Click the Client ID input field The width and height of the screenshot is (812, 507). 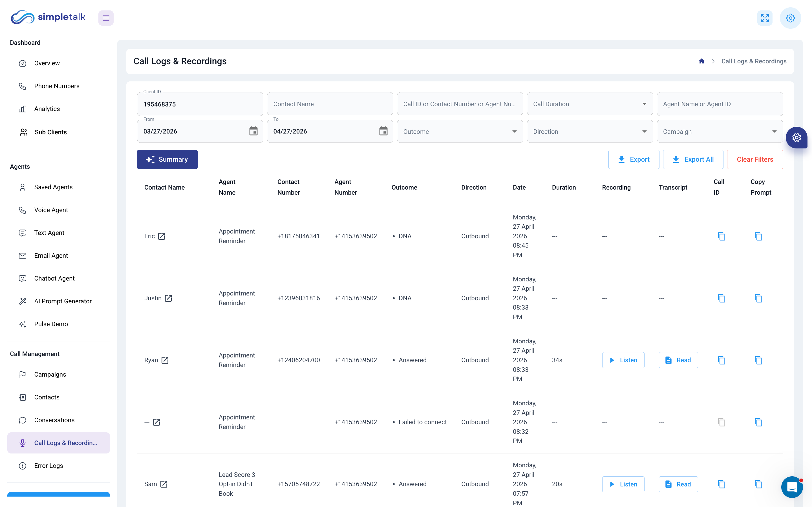(200, 104)
